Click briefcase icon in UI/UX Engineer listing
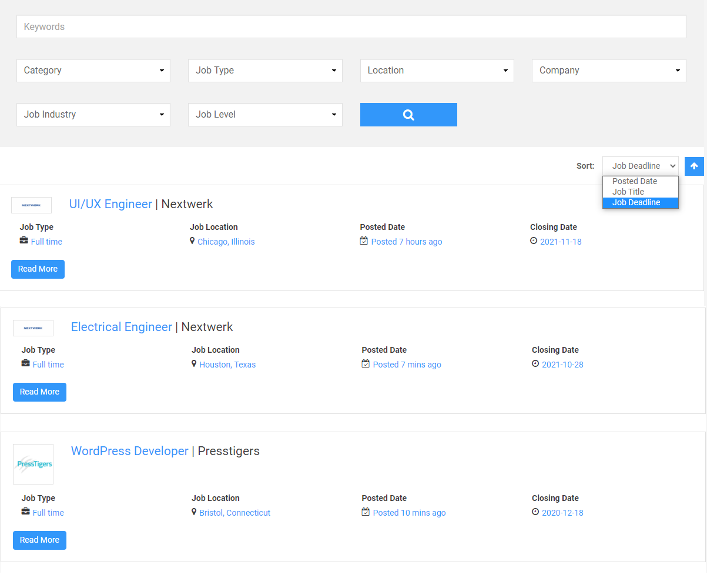The image size is (707, 588). [24, 241]
